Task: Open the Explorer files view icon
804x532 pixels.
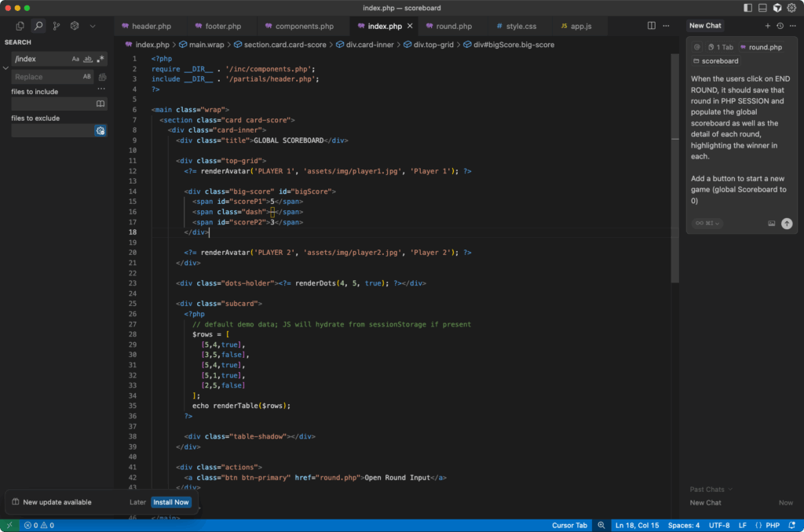Action: click(x=20, y=26)
